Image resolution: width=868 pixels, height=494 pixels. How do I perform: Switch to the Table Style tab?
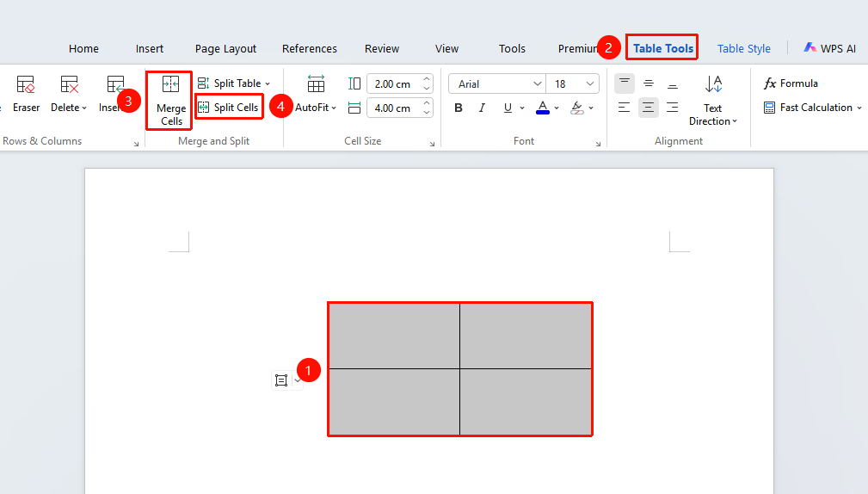[744, 49]
